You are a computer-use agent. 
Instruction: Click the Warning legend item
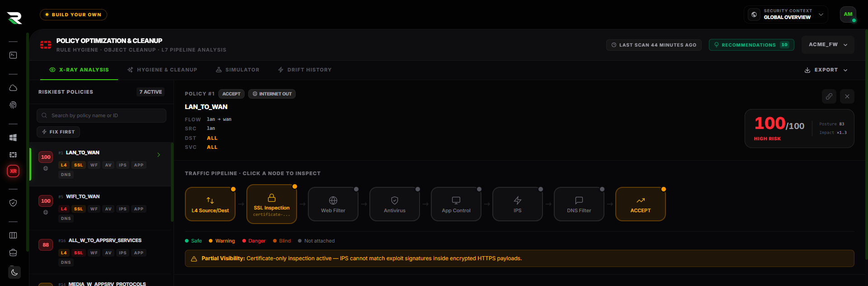click(x=222, y=241)
